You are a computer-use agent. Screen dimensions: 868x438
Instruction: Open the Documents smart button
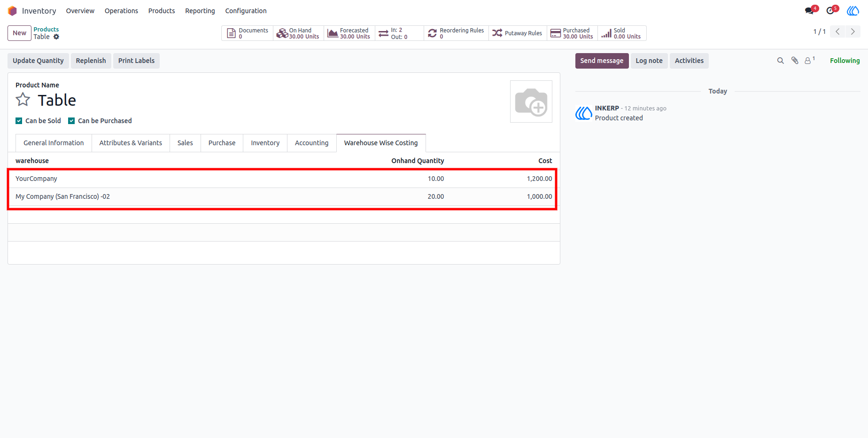(247, 33)
